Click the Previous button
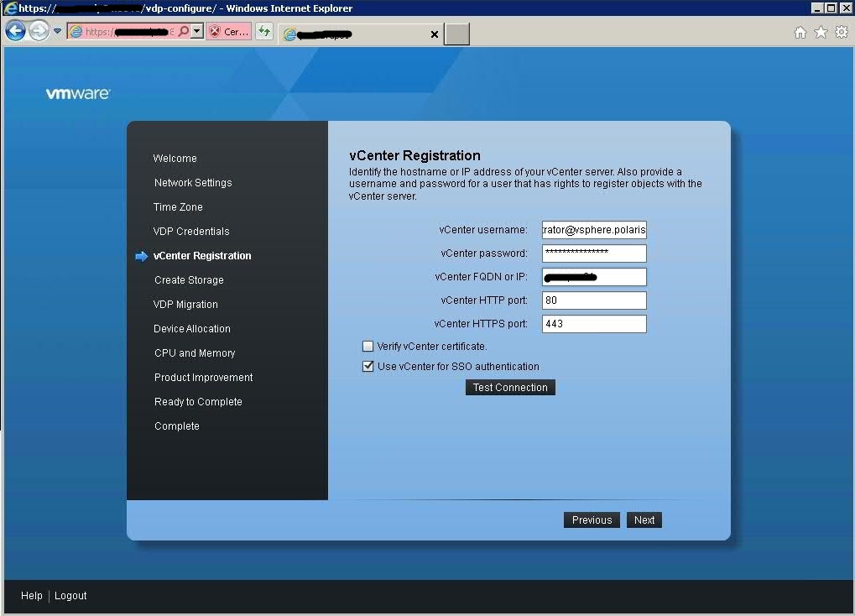The image size is (855, 616). pyautogui.click(x=592, y=520)
